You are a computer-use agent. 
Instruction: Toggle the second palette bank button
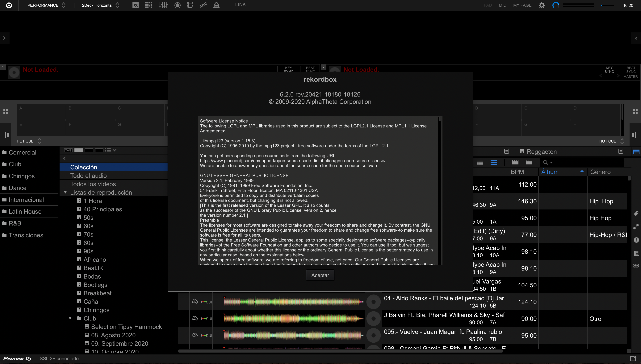click(x=89, y=150)
